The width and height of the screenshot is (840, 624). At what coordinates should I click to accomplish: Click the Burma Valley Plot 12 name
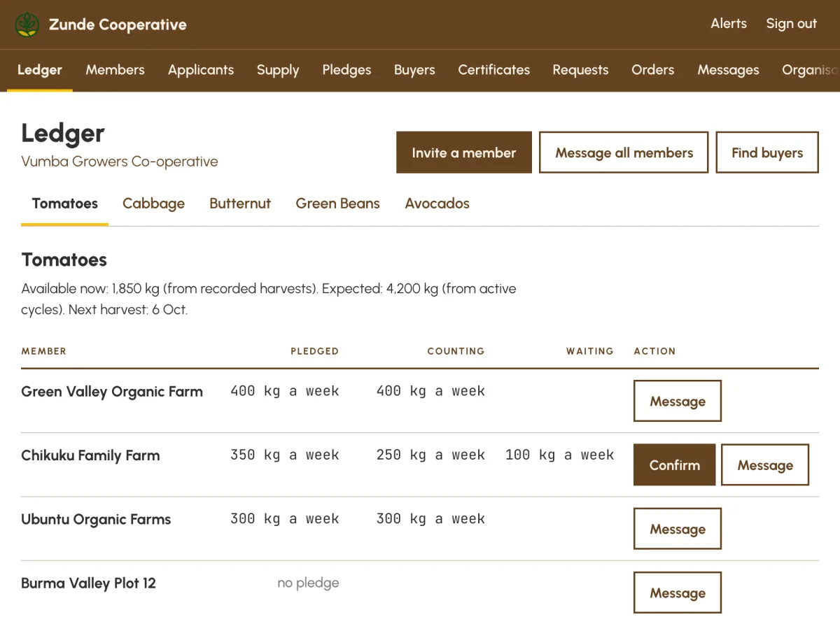pyautogui.click(x=88, y=583)
